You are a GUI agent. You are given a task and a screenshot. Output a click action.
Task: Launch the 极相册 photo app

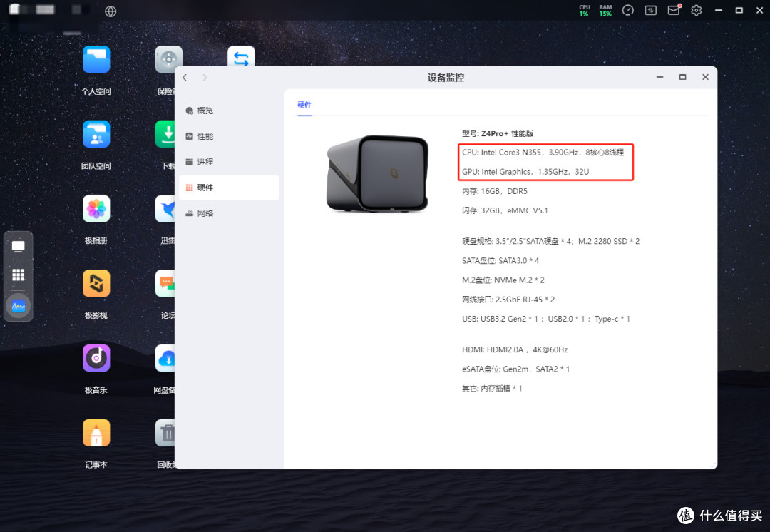click(x=96, y=209)
